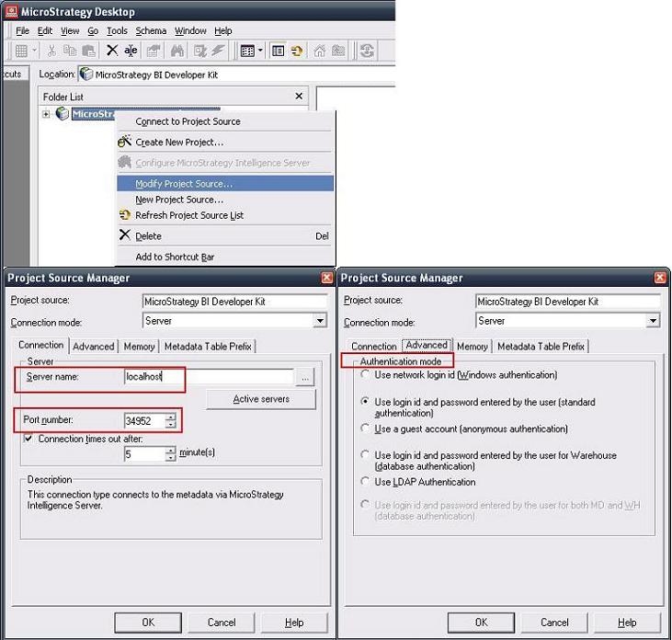Image resolution: width=672 pixels, height=640 pixels.
Task: Open Connection mode dropdown in left dialog
Action: (320, 321)
